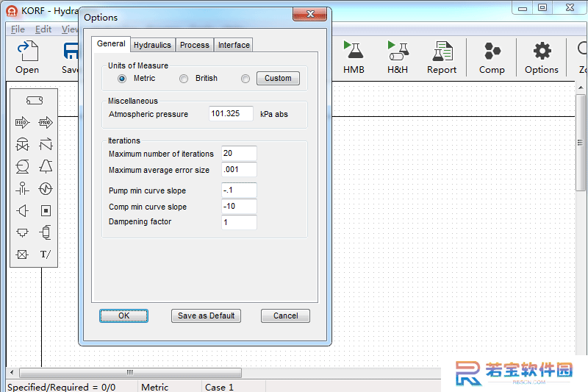
Task: Select the vessel tool
Action: 46,232
